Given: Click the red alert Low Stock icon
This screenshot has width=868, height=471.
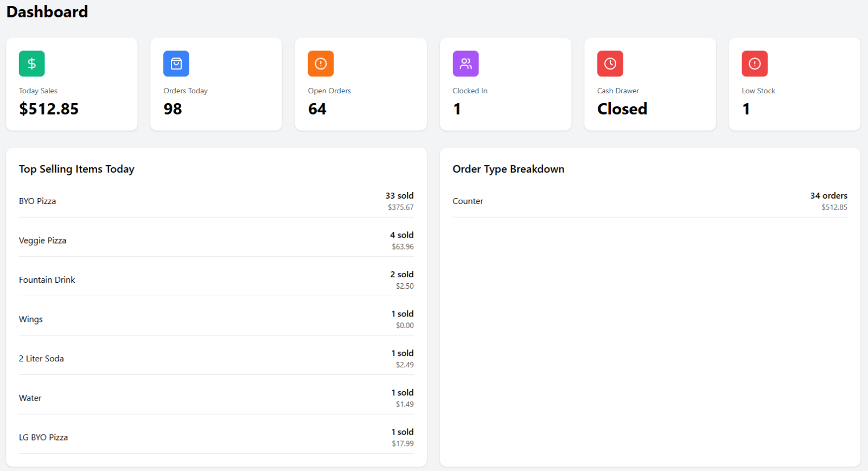Looking at the screenshot, I should pyautogui.click(x=755, y=63).
